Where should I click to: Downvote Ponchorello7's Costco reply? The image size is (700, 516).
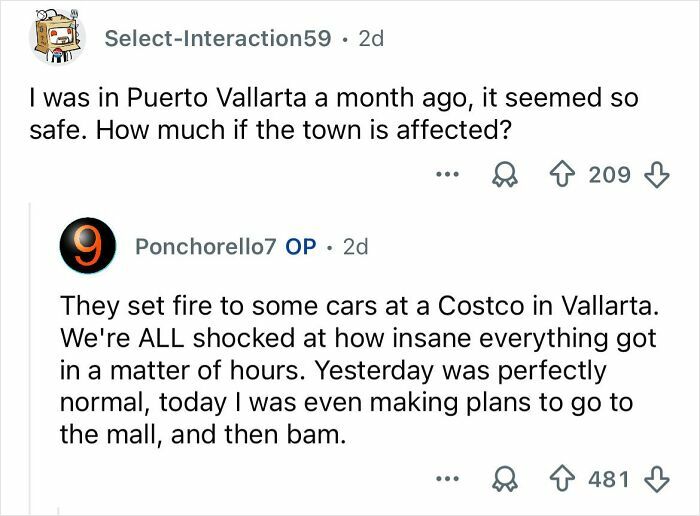coord(656,479)
